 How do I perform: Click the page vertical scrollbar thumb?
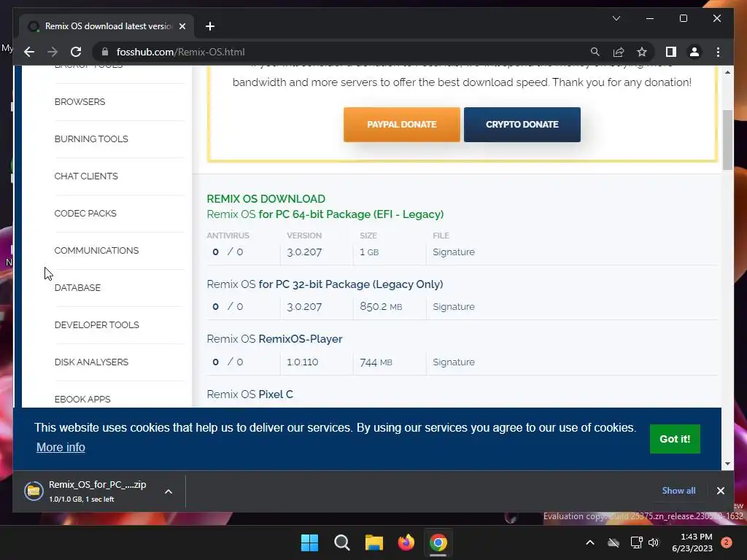click(727, 139)
